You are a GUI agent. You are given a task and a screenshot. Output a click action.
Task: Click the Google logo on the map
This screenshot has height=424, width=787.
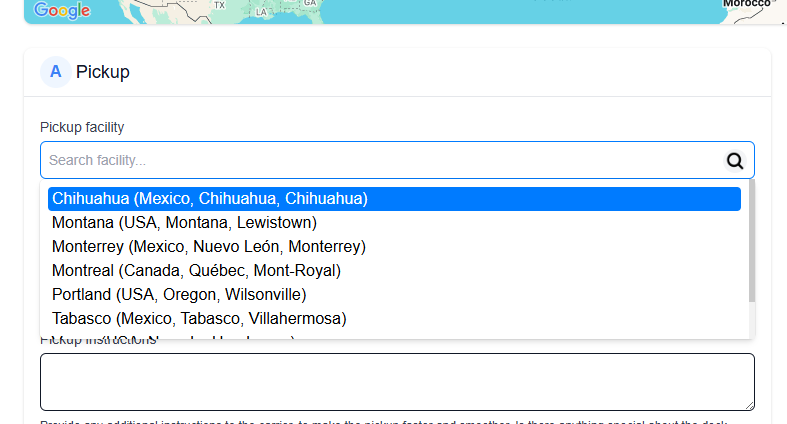[62, 10]
